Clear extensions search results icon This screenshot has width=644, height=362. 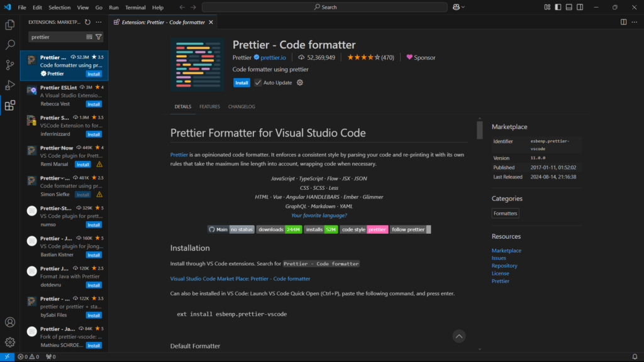pyautogui.click(x=89, y=37)
